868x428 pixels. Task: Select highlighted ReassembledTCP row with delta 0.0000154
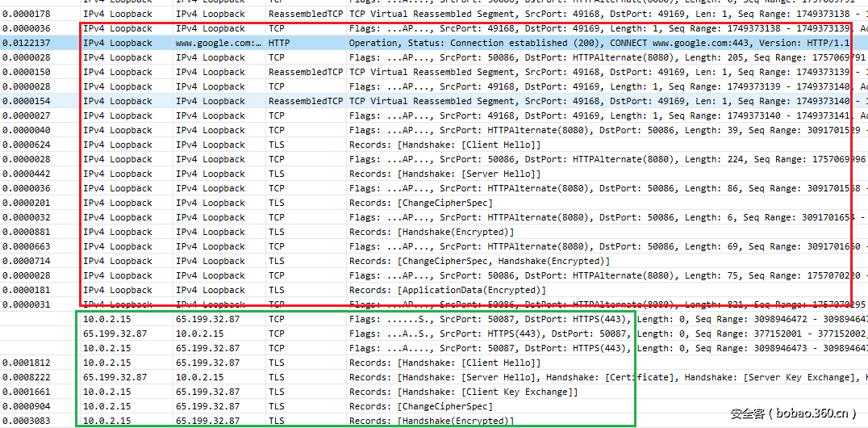coord(484,101)
